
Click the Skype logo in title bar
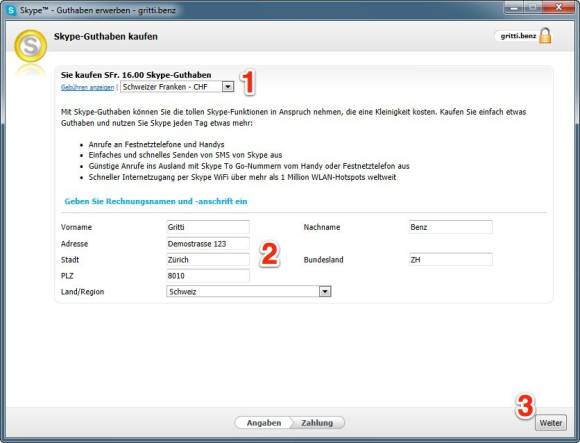point(11,10)
